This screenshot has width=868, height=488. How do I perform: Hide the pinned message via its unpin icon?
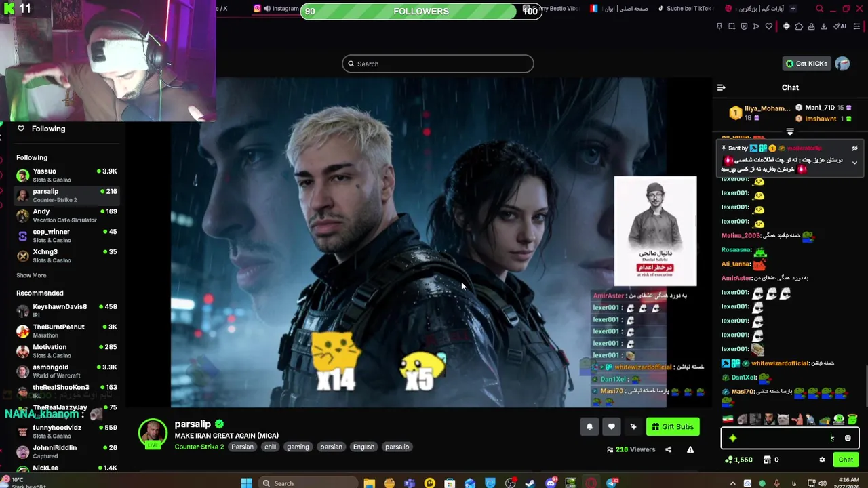point(854,148)
